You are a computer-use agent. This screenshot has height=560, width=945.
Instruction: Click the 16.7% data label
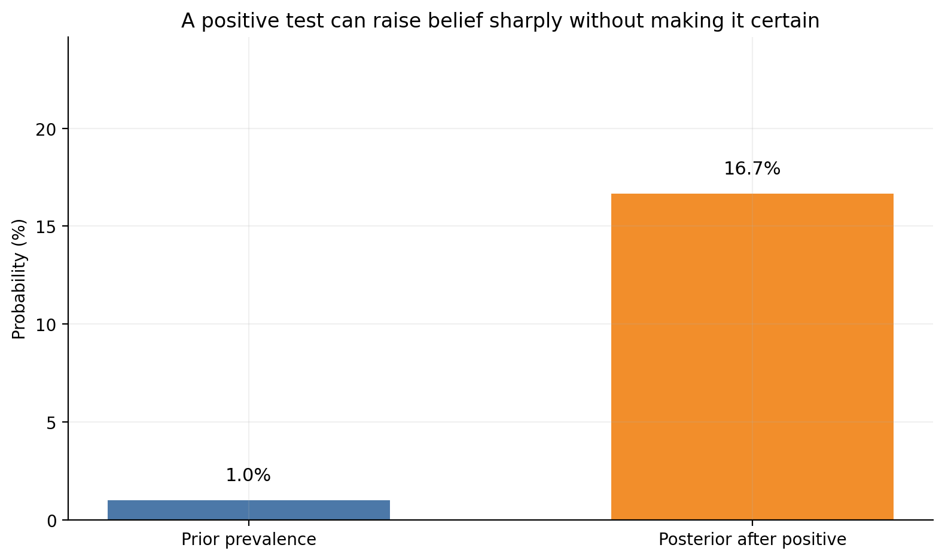(x=752, y=169)
